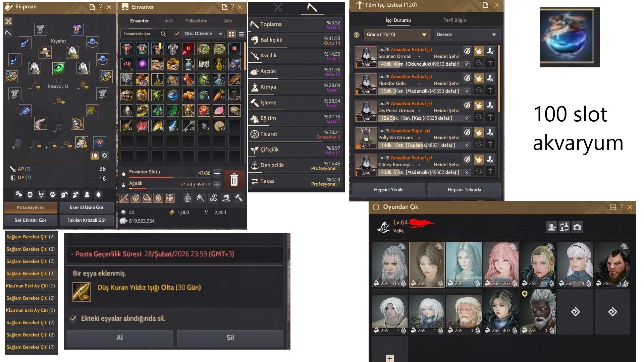Image resolution: width=644 pixels, height=362 pixels.
Task: Toggle 'Ekteki eşyalar alındığında sil' checkbox
Action: coord(73,318)
